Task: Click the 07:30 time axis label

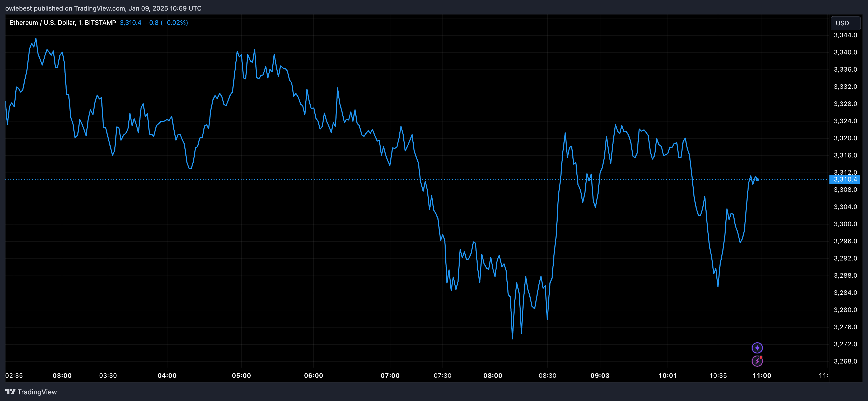Action: (442, 375)
